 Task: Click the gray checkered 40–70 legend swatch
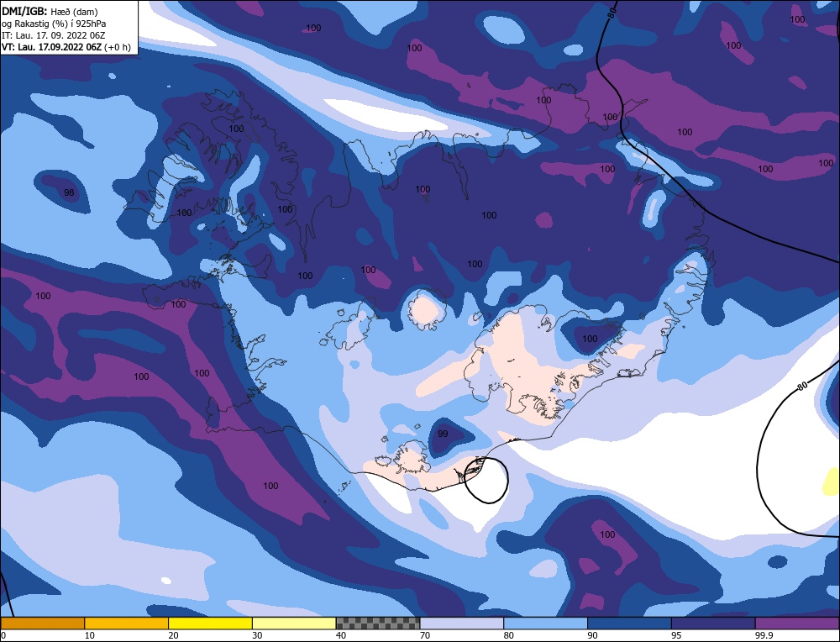(378, 623)
